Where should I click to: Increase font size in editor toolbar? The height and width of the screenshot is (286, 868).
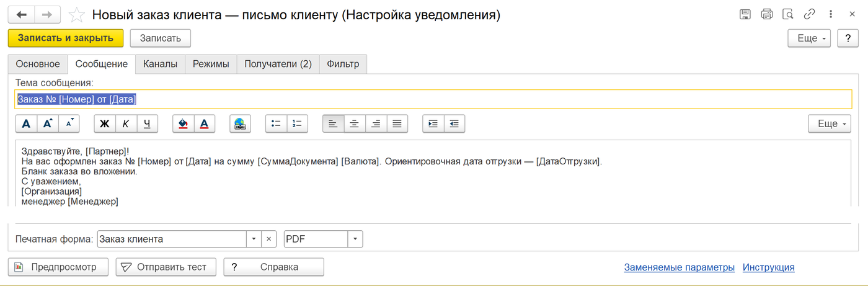48,123
